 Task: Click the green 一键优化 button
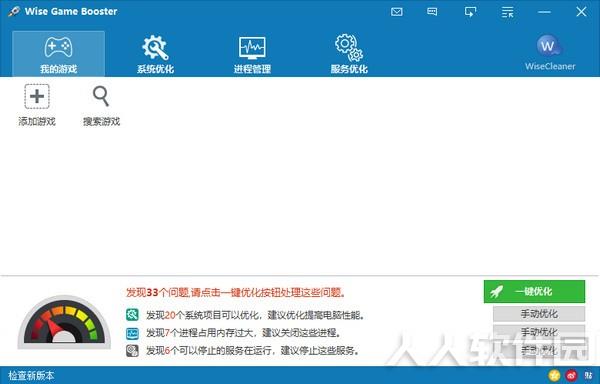point(534,291)
